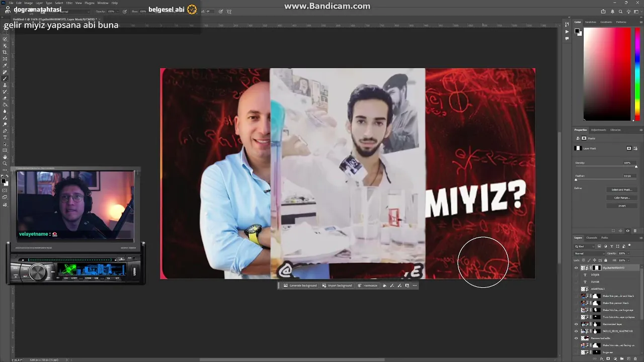This screenshot has width=644, height=362.
Task: Switch to the Adjustments tab
Action: point(599,130)
